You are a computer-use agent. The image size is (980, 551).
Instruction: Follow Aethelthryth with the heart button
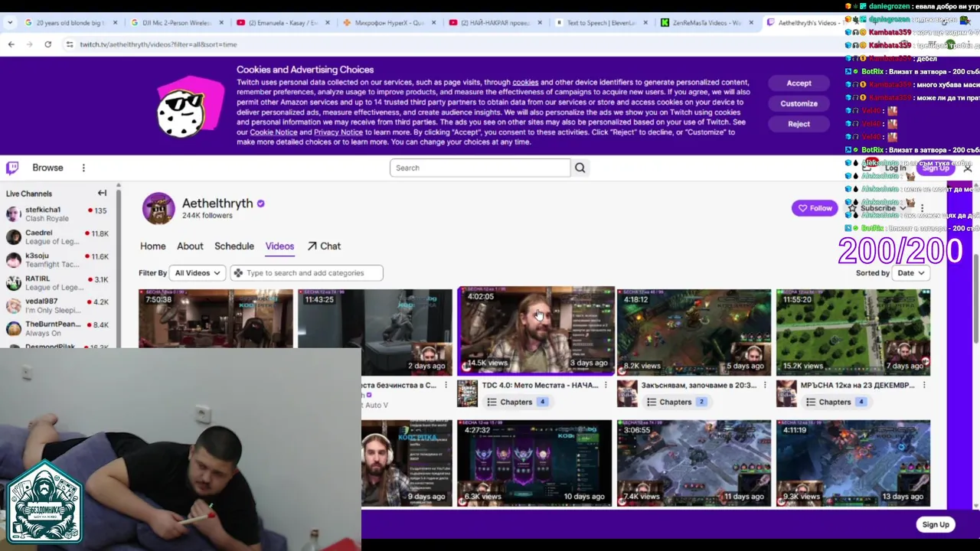815,208
